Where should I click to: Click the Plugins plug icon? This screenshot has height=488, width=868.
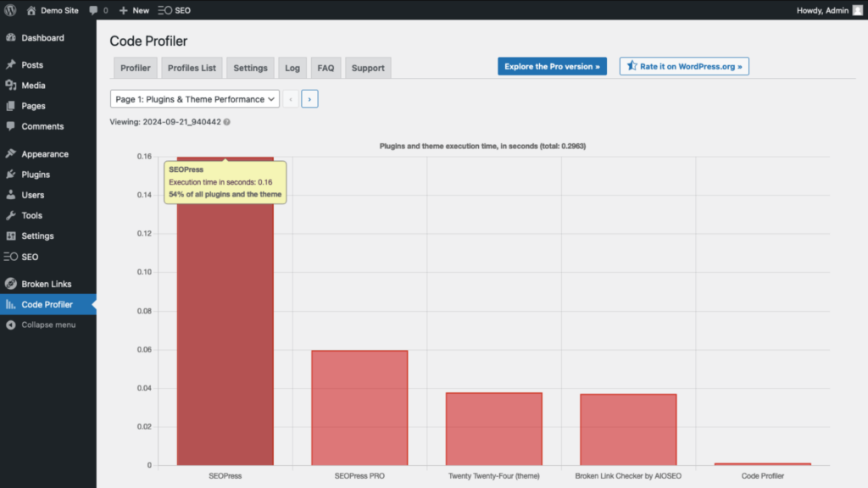(11, 175)
